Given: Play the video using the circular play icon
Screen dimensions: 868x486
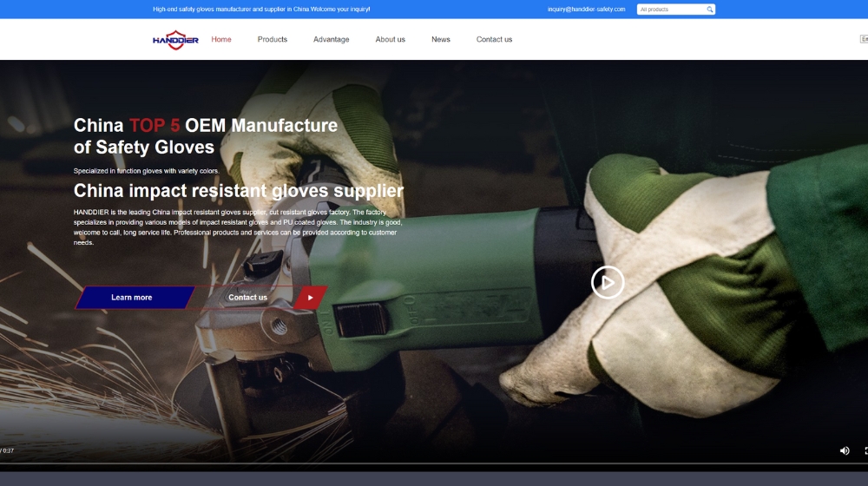Looking at the screenshot, I should [x=608, y=282].
